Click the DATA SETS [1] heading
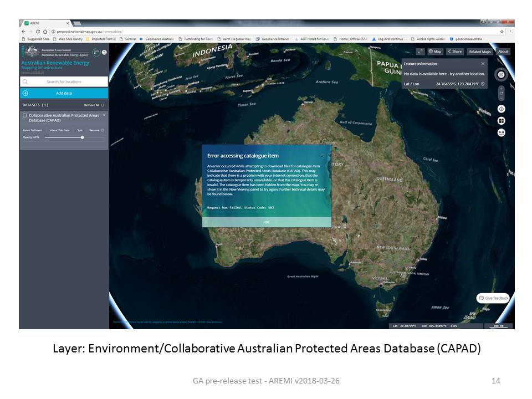Screen dimensions: 532x399 (x=35, y=105)
